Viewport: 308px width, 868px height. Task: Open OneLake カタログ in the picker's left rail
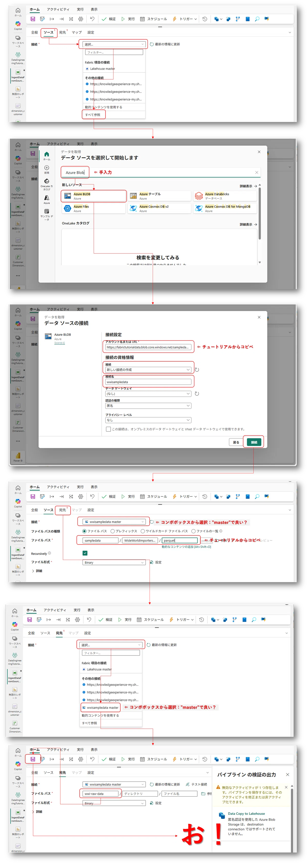tap(47, 185)
